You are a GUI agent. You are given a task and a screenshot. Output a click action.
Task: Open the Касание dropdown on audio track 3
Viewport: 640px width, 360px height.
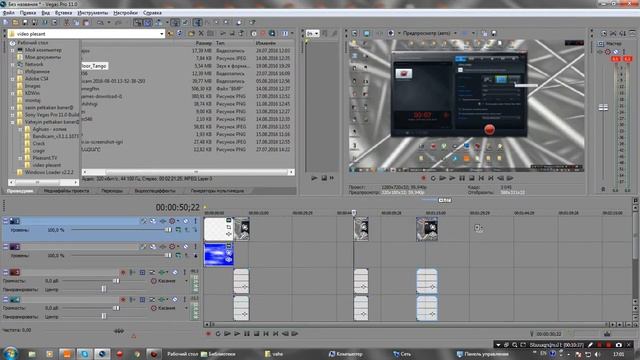click(186, 281)
